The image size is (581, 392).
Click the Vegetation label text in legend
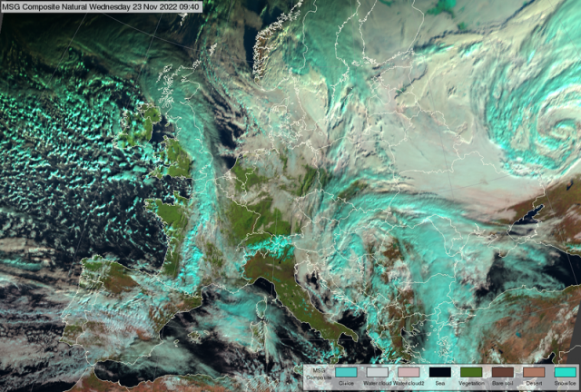pos(471,385)
